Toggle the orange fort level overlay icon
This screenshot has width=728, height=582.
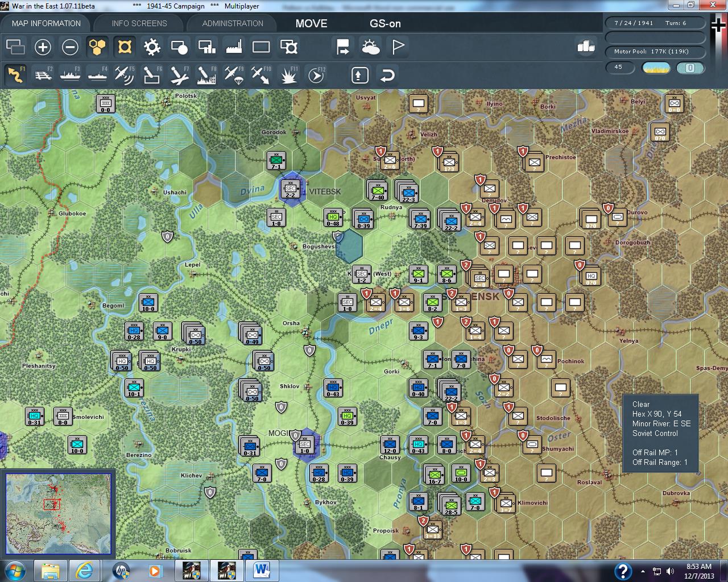[125, 47]
